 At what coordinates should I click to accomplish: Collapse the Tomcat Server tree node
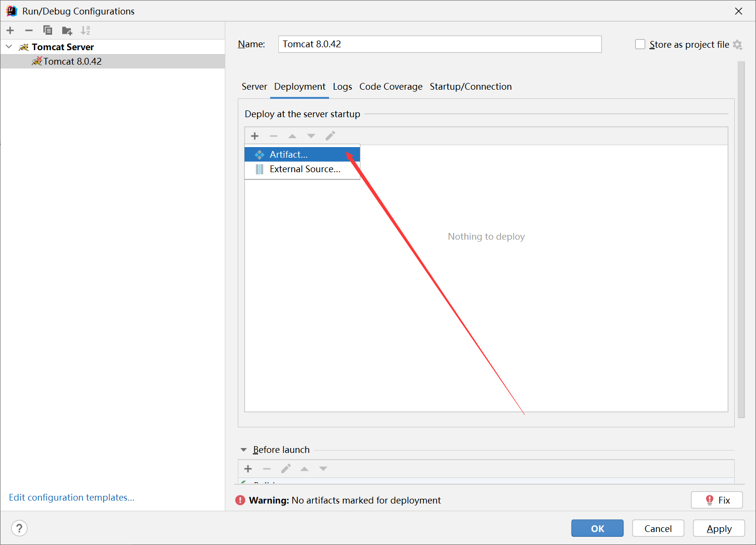[x=9, y=47]
